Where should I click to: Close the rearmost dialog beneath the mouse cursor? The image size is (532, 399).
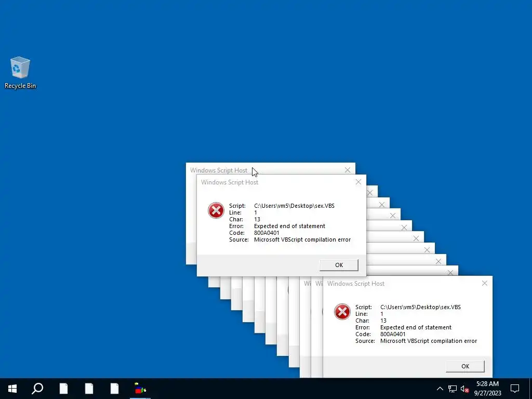click(348, 170)
